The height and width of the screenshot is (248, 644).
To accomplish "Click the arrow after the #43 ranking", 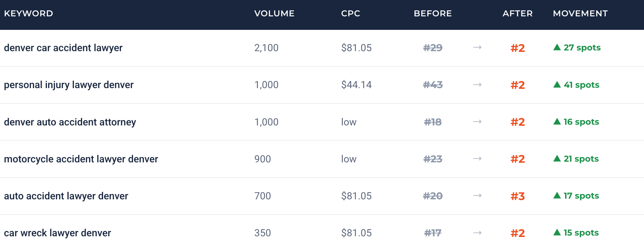I will (477, 85).
